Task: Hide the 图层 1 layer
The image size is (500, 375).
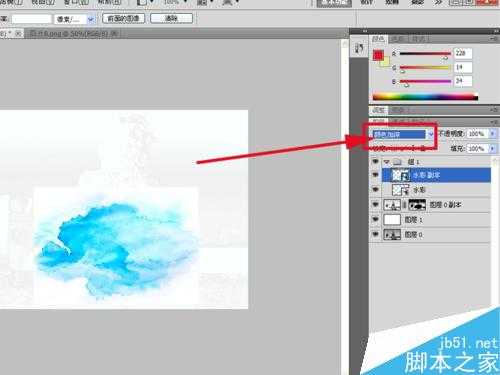Action: [x=375, y=219]
